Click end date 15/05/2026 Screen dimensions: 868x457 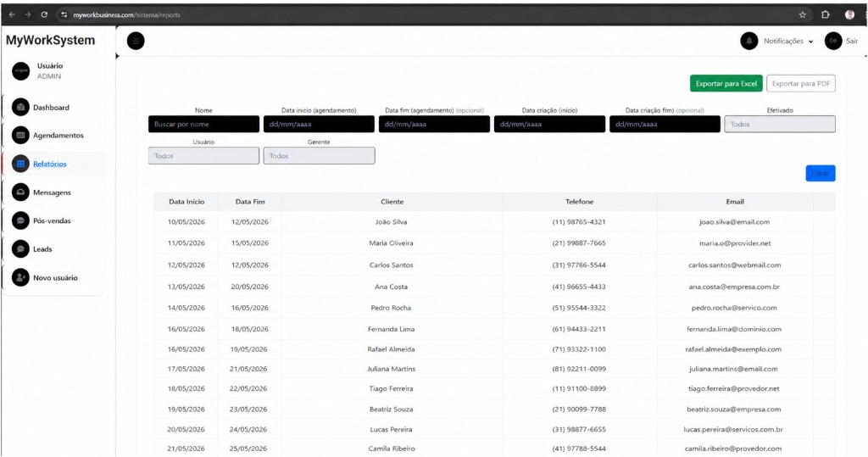click(250, 243)
